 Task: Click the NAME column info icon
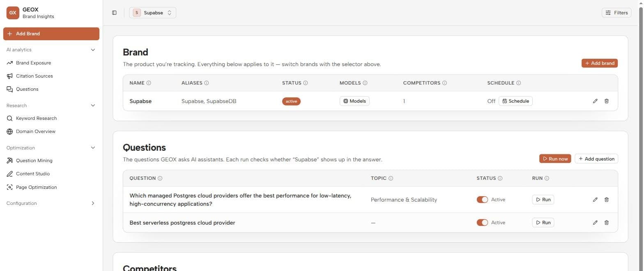point(149,83)
